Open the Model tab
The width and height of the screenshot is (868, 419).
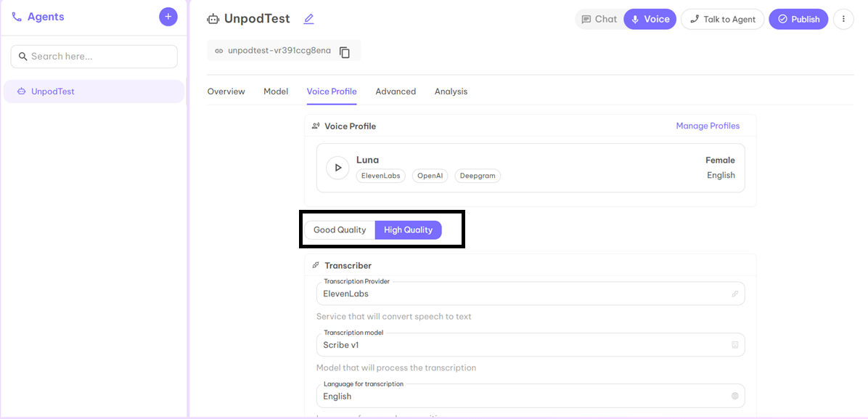pos(276,91)
